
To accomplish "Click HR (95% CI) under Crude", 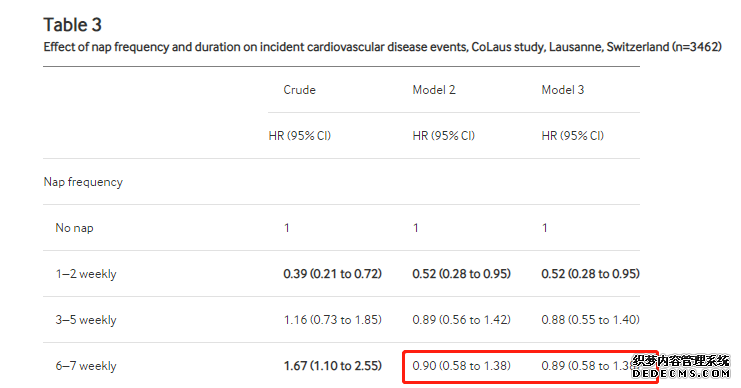I will [300, 136].
